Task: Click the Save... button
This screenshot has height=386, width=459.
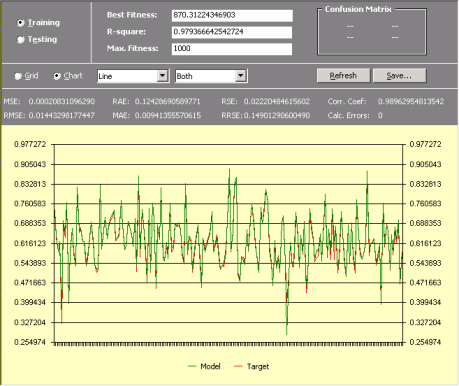Action: [399, 76]
